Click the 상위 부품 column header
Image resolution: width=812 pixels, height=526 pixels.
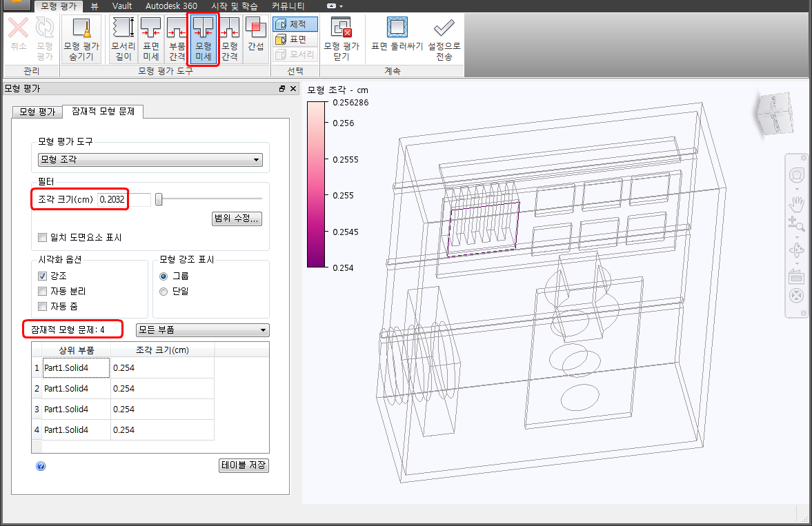click(x=76, y=350)
